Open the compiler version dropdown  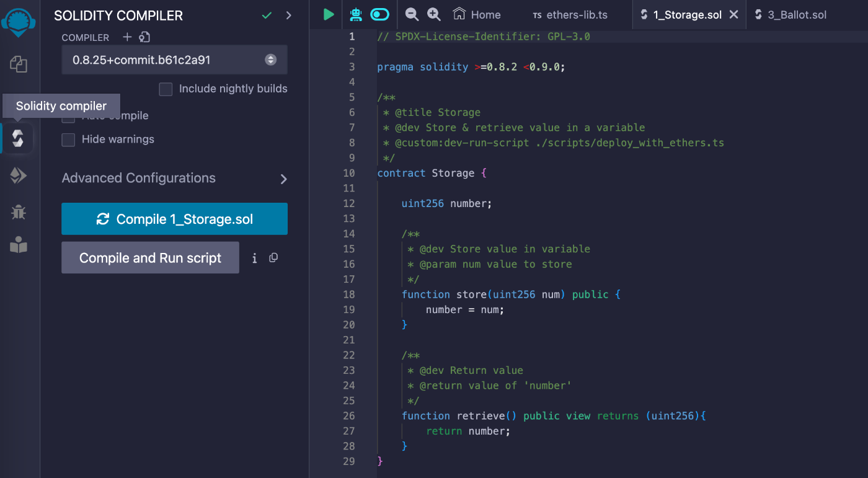coord(175,60)
